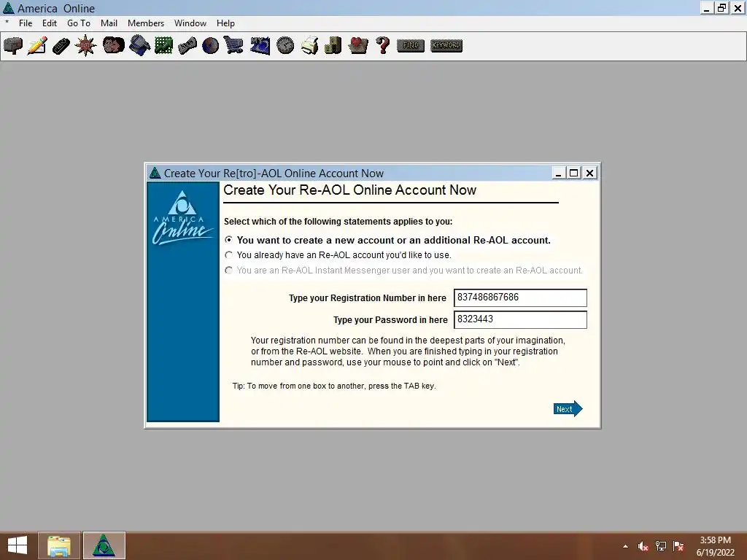747x560 pixels.
Task: Open the File menu
Action: pos(26,23)
